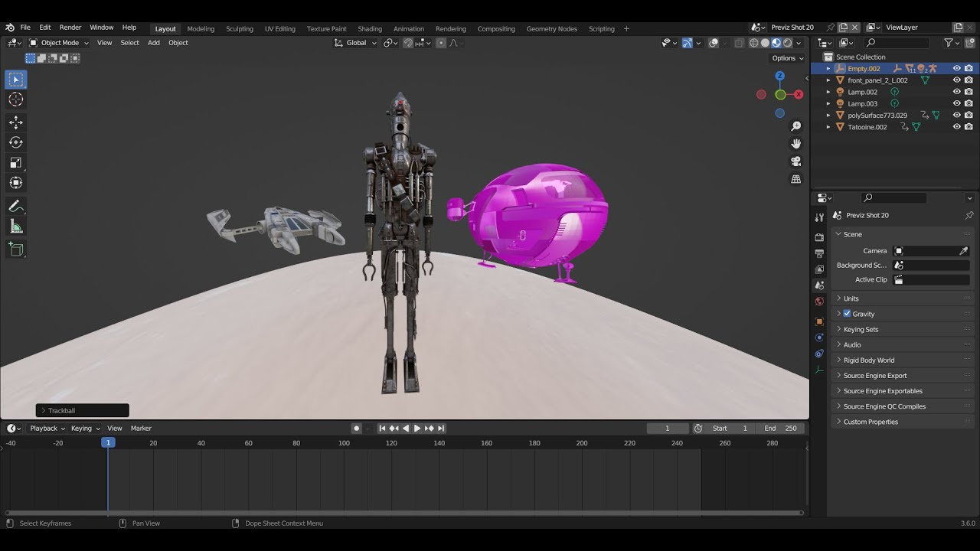Image resolution: width=980 pixels, height=551 pixels.
Task: Toggle the Gravity checkbox
Action: pyautogui.click(x=847, y=314)
